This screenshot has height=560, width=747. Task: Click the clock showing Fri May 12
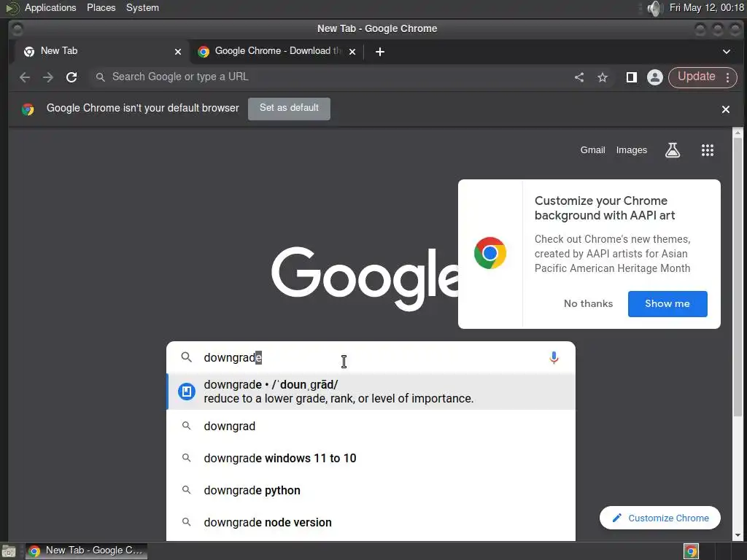(x=706, y=8)
